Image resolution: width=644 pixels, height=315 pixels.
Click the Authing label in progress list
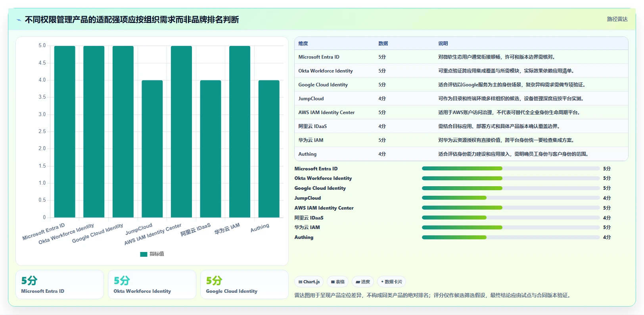click(x=304, y=237)
